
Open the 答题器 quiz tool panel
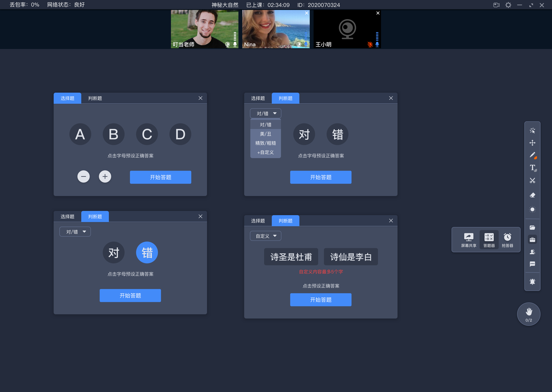[489, 239]
